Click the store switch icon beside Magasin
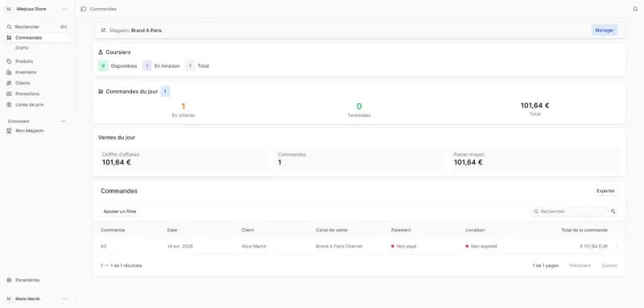Screen dimensions: 644x308 (x=103, y=30)
